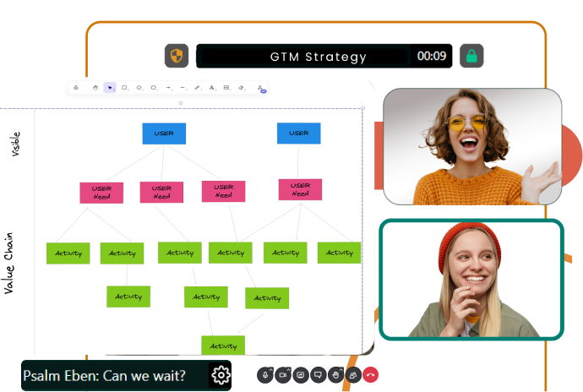This screenshot has height=392, width=583.
Task: Click the 00:09 meeting timer
Action: (431, 56)
